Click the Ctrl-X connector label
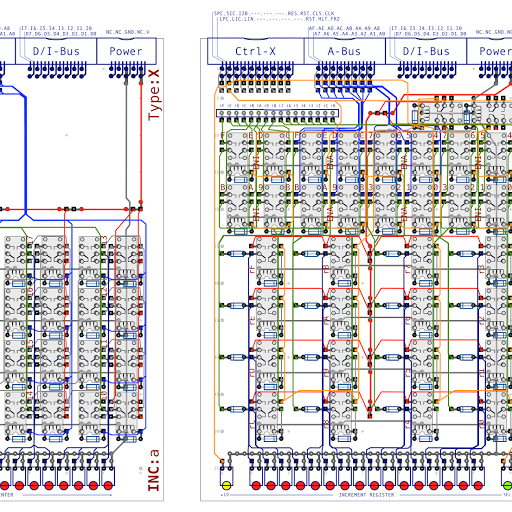Viewport: 512px width, 512px height. pyautogui.click(x=255, y=51)
